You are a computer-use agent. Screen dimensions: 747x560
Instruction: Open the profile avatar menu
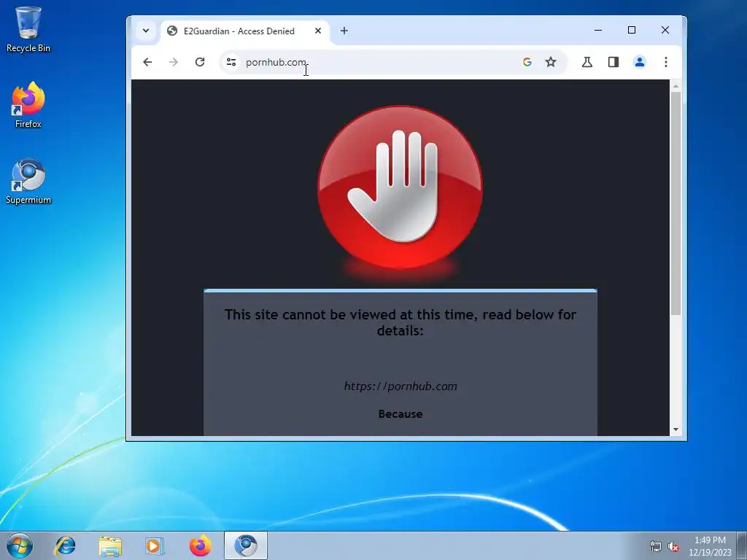[x=639, y=62]
